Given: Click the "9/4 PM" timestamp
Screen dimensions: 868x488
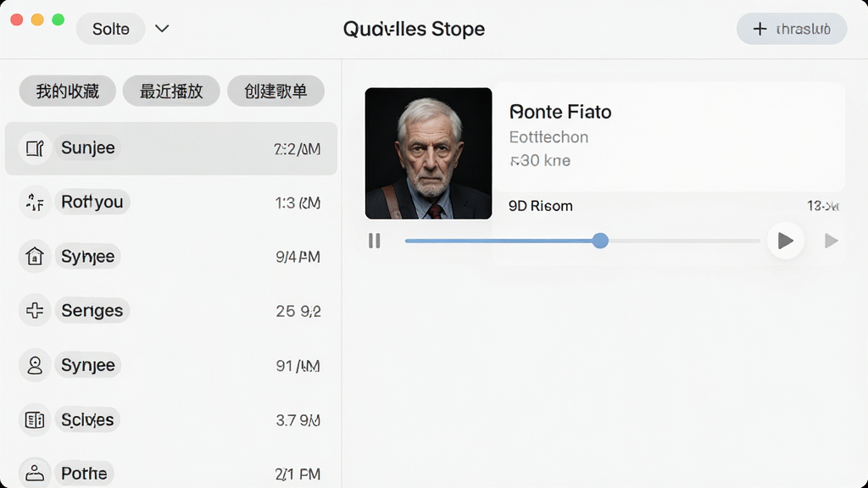Looking at the screenshot, I should pos(298,257).
